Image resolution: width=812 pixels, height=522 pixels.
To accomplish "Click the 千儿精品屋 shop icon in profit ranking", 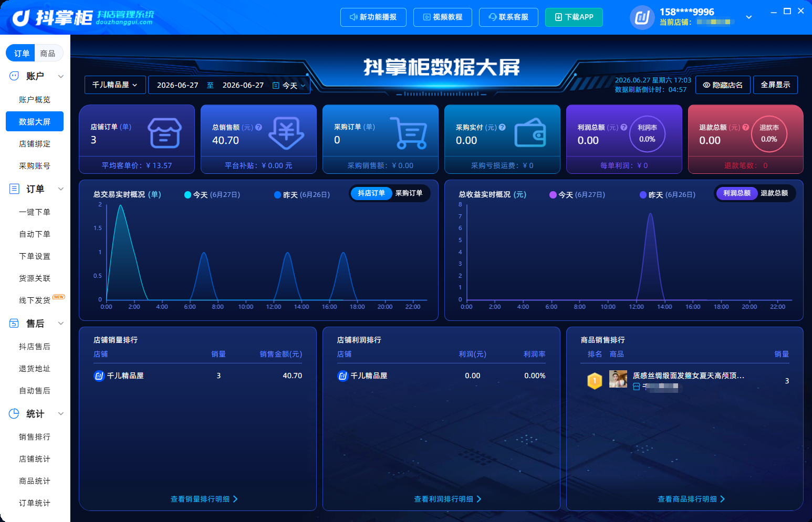I will click(x=342, y=375).
